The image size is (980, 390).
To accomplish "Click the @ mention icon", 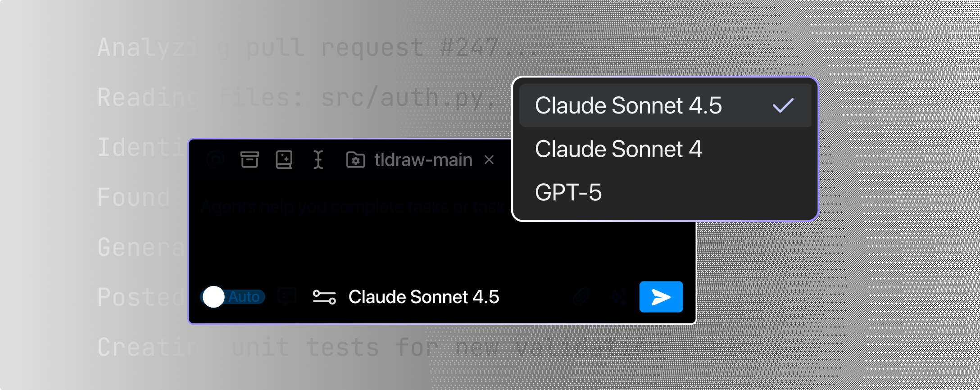I will 216,160.
